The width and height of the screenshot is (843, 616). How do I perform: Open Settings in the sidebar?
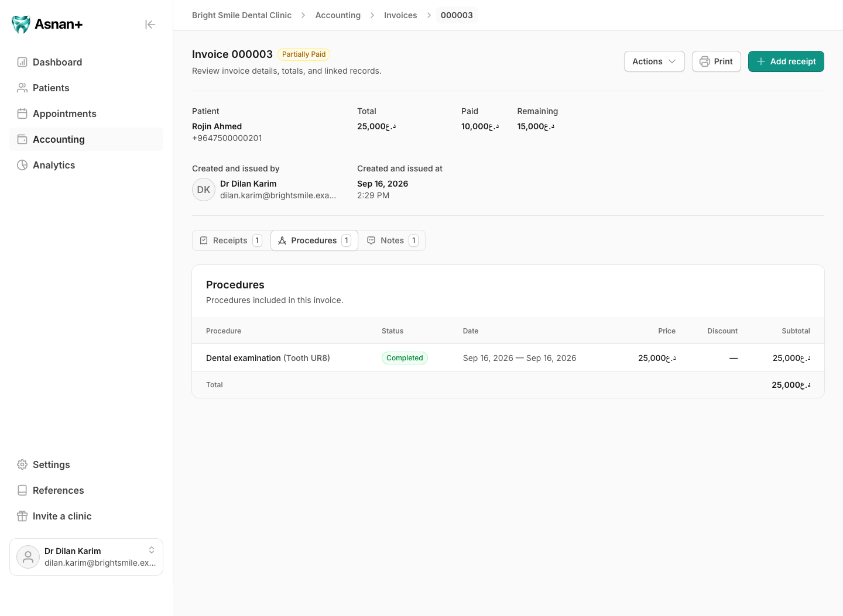[86, 464]
